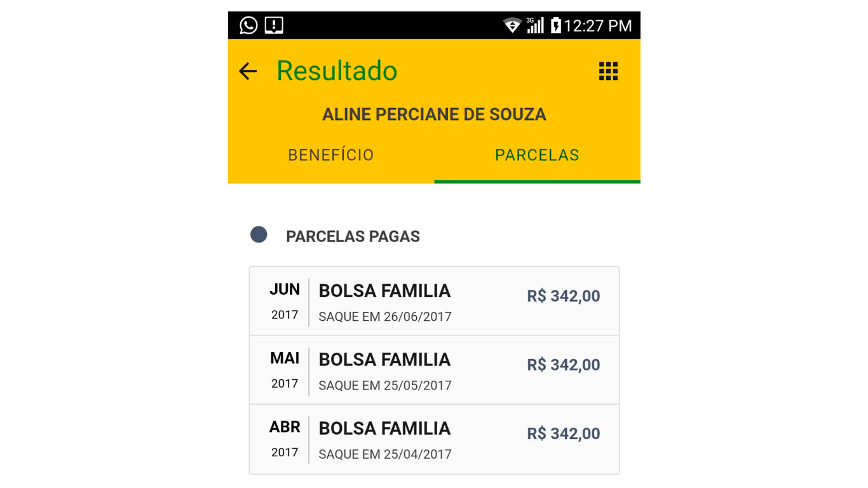Open the JUN 2017 Bolsa Familia payment
This screenshot has width=868, height=488.
434,301
